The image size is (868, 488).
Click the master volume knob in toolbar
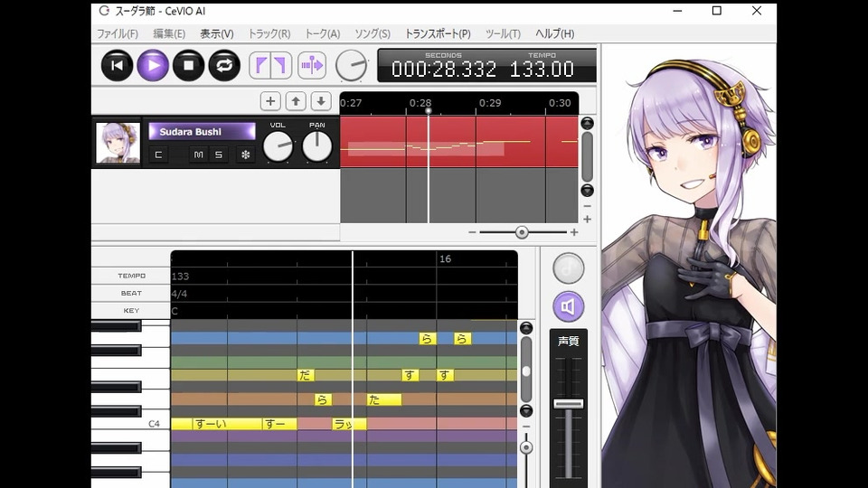click(352, 65)
